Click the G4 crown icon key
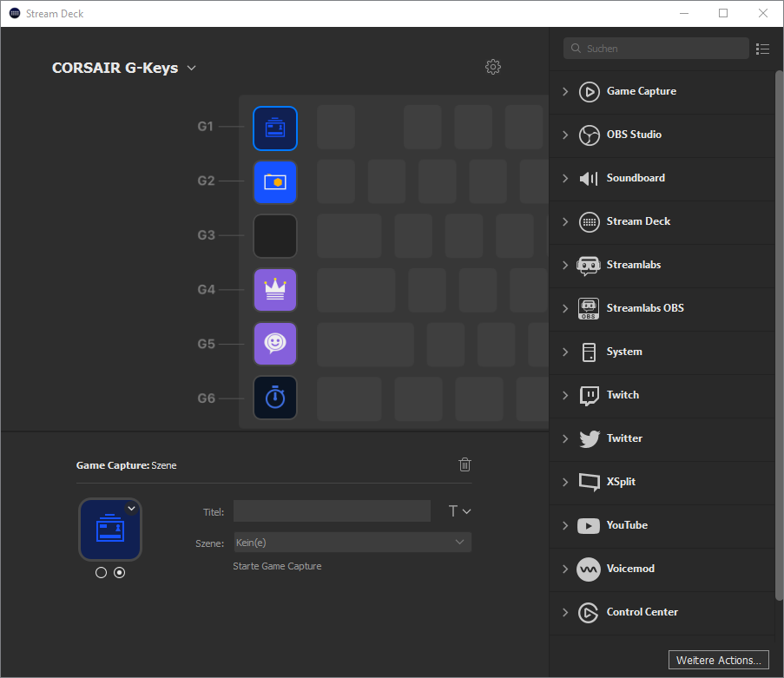This screenshot has height=678, width=784. [x=275, y=290]
